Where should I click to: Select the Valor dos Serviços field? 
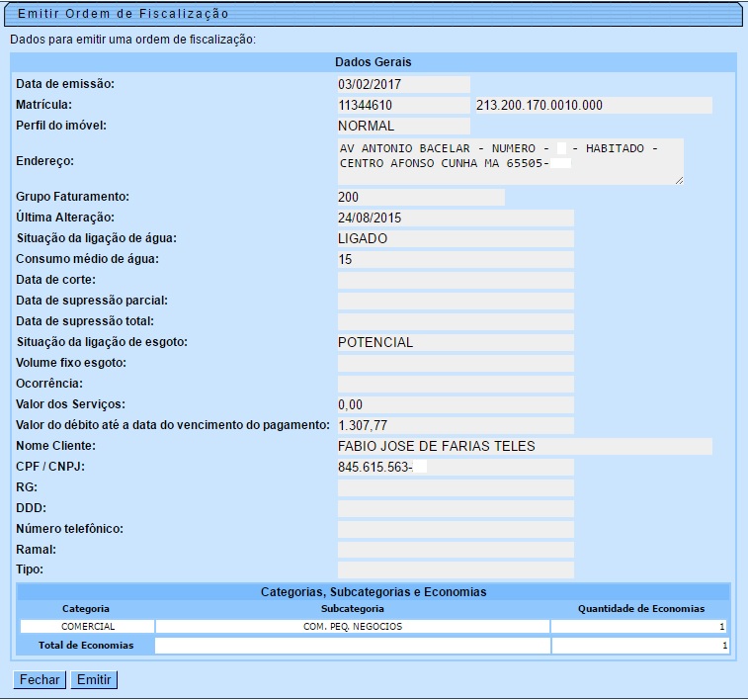coord(455,404)
